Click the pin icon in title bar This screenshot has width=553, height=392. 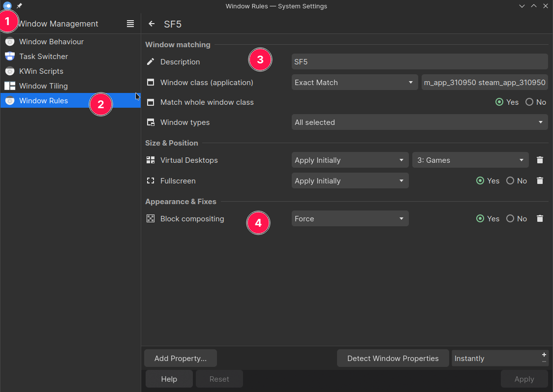[x=19, y=6]
